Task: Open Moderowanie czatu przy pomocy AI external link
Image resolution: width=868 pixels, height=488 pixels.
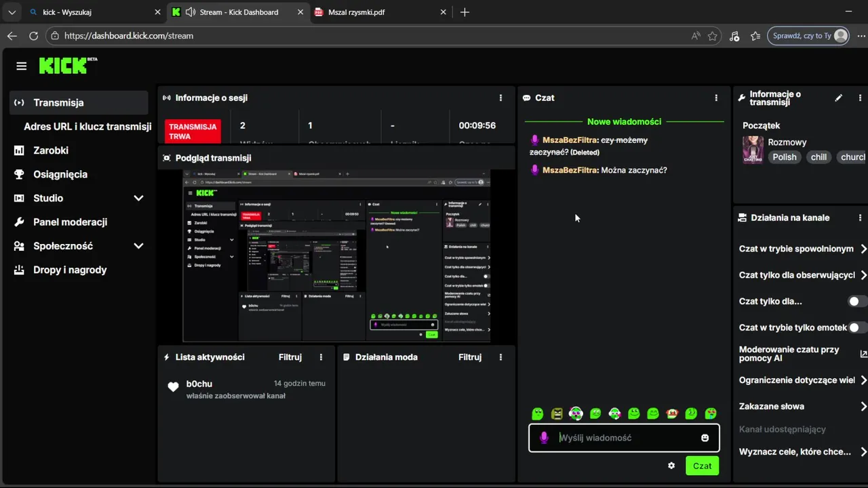Action: click(863, 354)
